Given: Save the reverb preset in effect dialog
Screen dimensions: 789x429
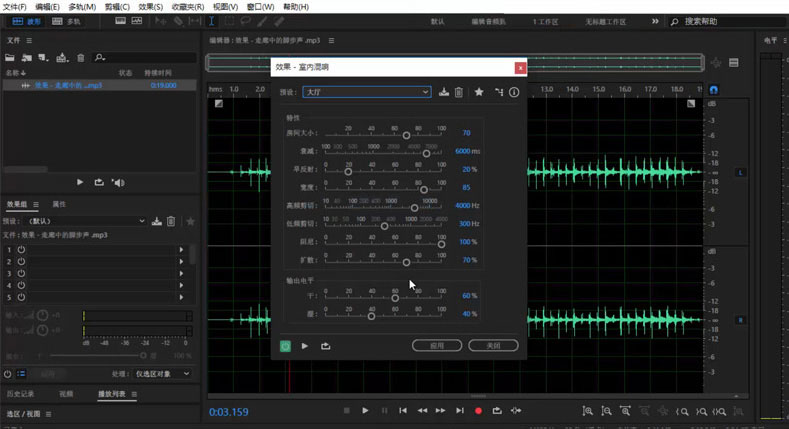Looking at the screenshot, I should point(444,92).
